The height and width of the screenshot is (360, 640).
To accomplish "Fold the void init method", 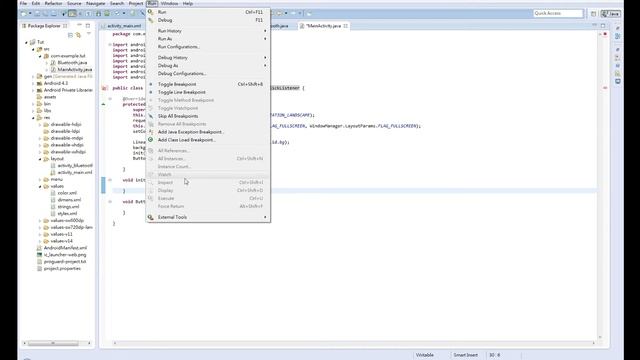I will coord(110,180).
